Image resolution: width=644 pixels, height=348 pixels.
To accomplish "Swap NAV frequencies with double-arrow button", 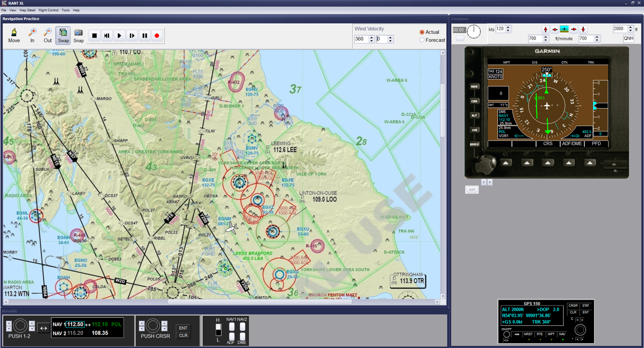I will [43, 328].
